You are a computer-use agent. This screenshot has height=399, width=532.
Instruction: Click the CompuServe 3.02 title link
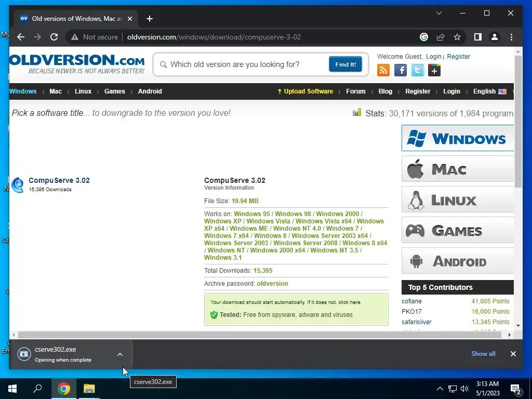tap(59, 180)
